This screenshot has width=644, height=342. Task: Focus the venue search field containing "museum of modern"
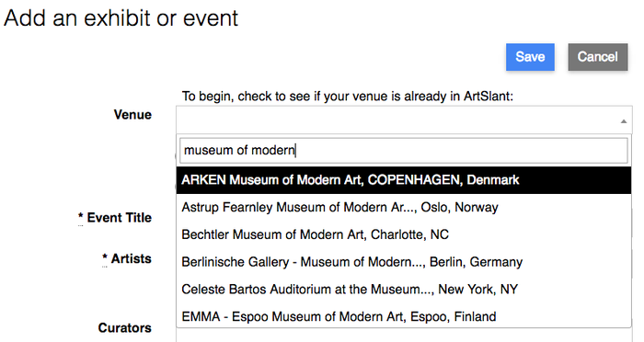click(404, 150)
